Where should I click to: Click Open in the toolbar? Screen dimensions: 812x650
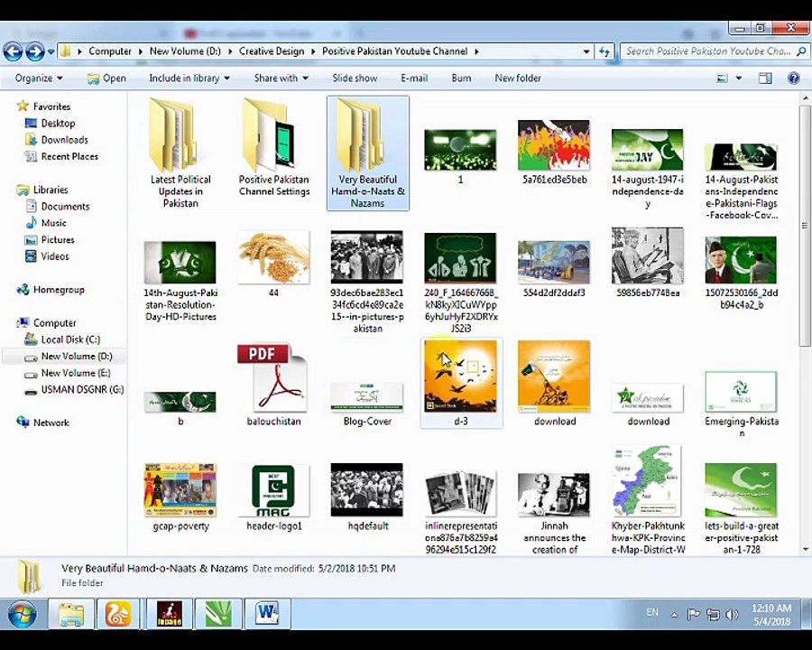point(106,79)
